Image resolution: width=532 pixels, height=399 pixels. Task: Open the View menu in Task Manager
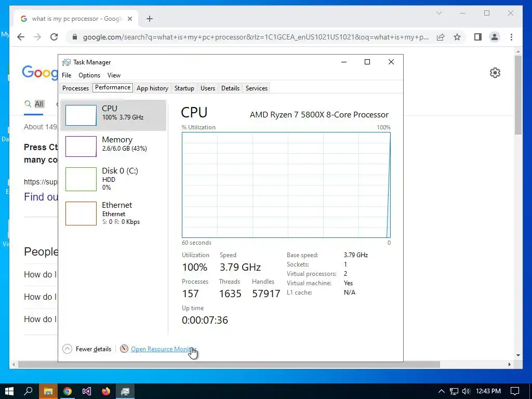point(114,75)
